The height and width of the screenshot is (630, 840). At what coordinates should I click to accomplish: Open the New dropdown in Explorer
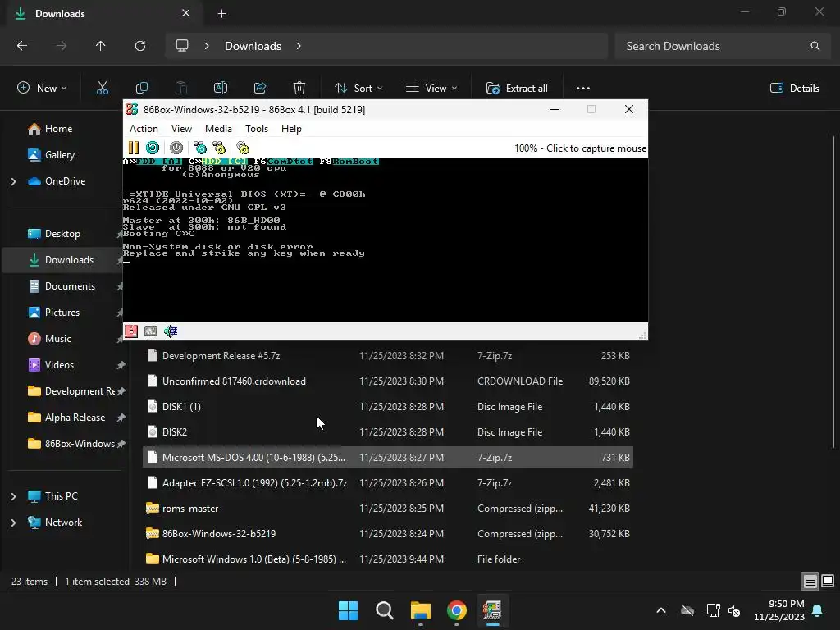pos(42,89)
